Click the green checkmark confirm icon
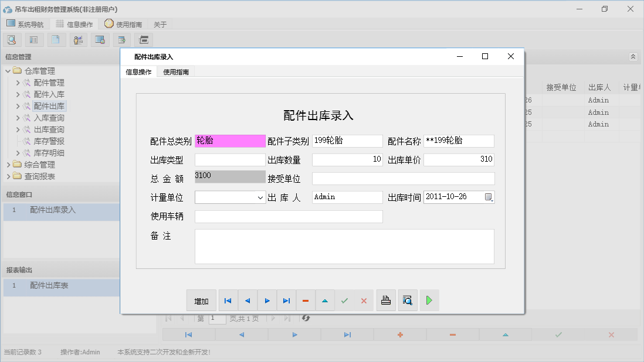Screen dimensions: 644x362 [344, 300]
